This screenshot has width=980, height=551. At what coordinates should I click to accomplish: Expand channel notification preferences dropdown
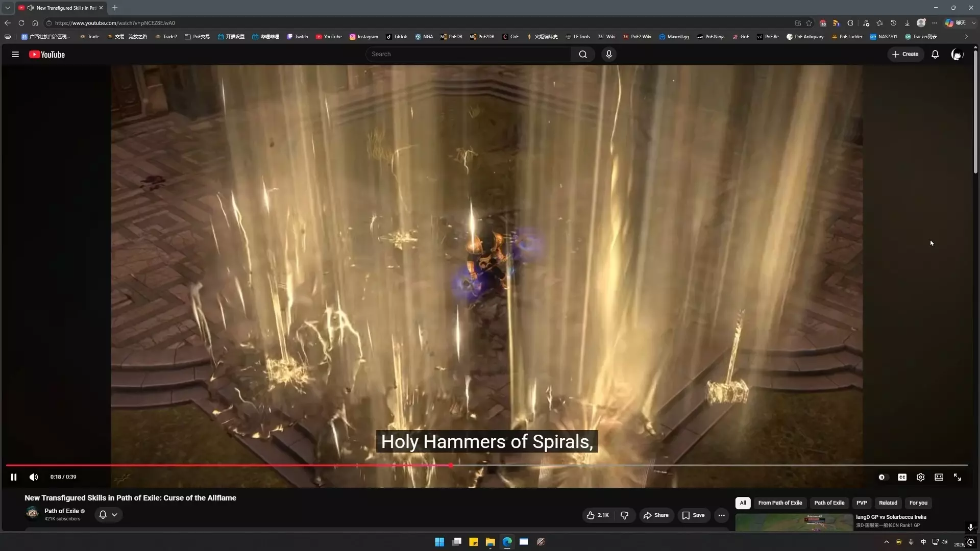[109, 515]
